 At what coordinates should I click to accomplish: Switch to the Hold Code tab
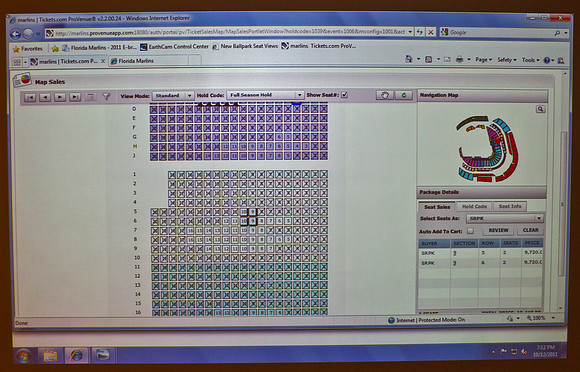point(474,206)
